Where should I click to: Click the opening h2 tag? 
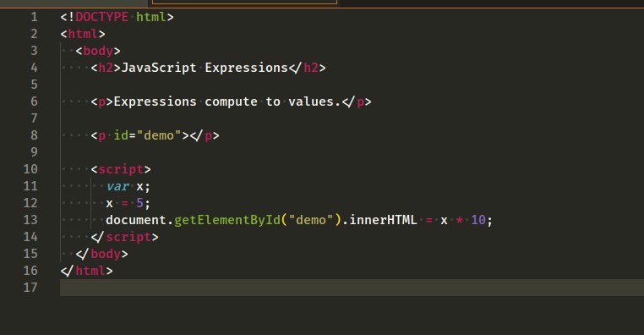106,68
